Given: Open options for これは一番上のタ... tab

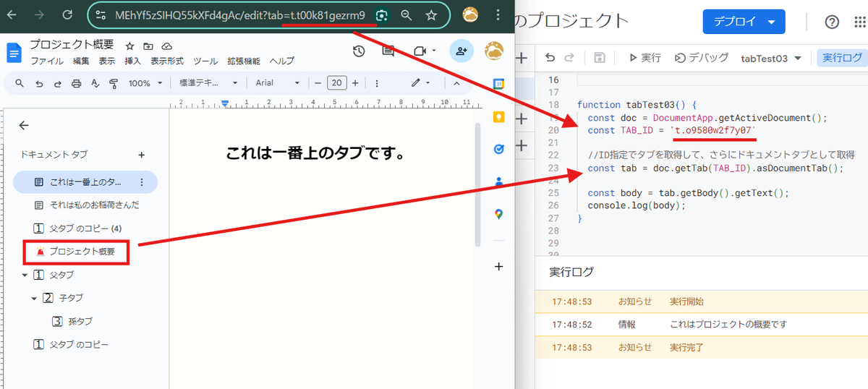Looking at the screenshot, I should click(142, 182).
